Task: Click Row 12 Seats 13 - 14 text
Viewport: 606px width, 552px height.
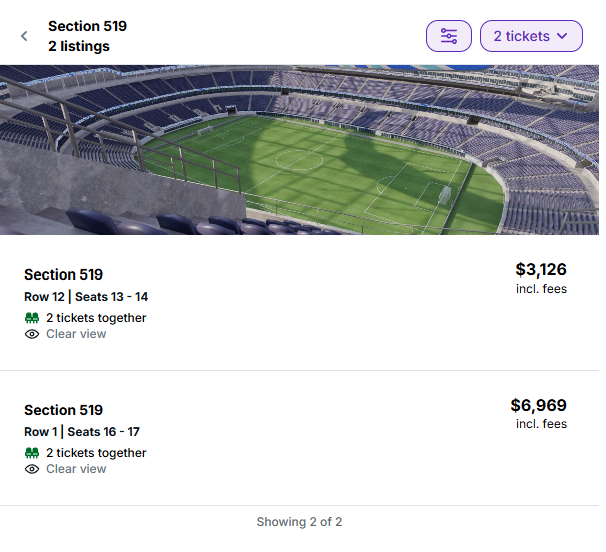Action: click(x=86, y=297)
